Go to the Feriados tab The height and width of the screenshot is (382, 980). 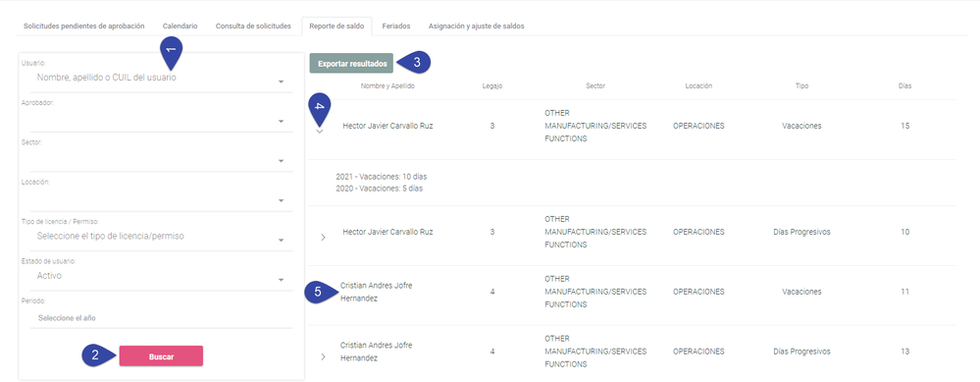tap(396, 27)
